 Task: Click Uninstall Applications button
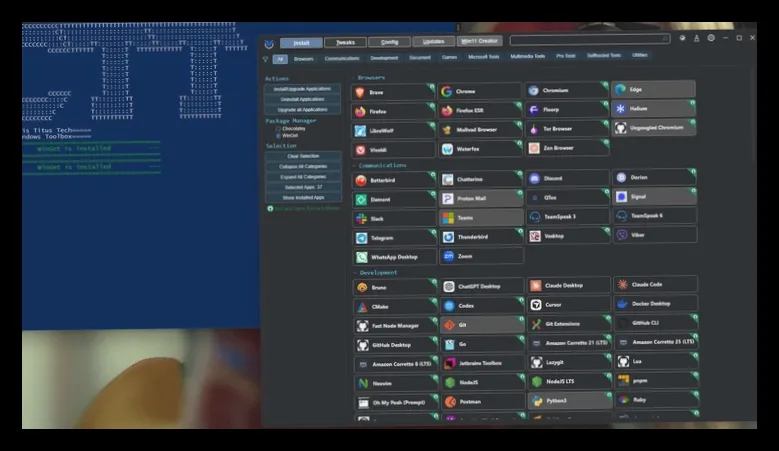302,99
